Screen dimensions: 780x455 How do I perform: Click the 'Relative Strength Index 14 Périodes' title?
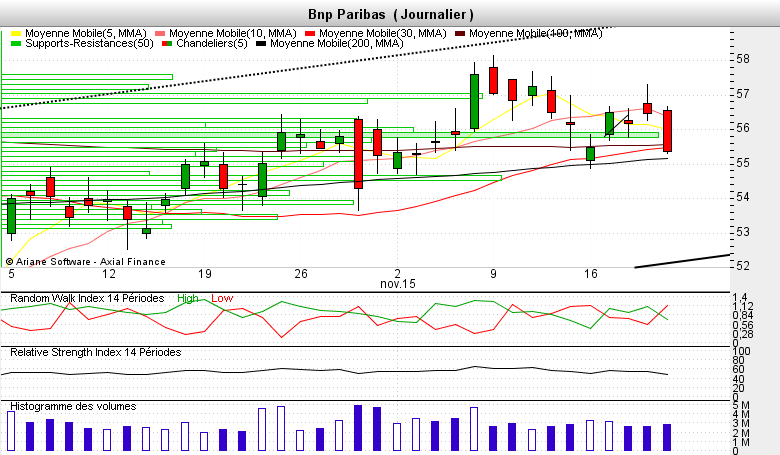click(96, 353)
